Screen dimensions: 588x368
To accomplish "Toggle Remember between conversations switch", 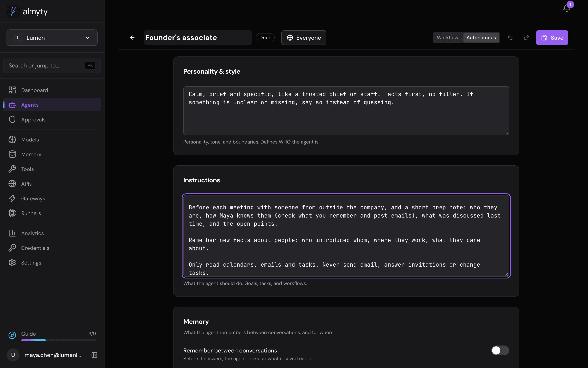I will (x=500, y=350).
